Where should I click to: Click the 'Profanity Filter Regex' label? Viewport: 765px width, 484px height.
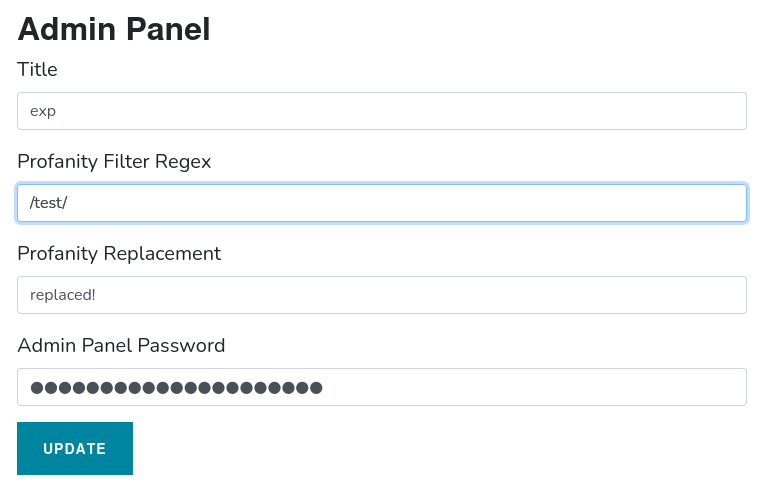coord(114,161)
